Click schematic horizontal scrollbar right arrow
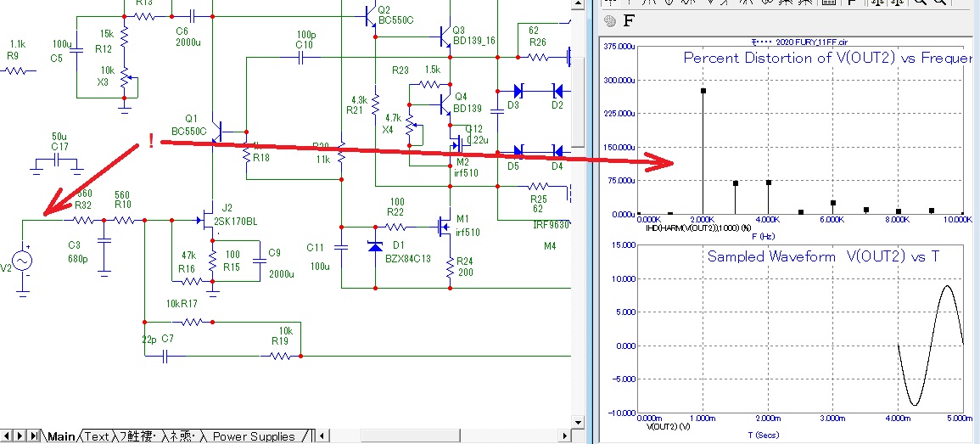The image size is (980, 444). tap(565, 436)
